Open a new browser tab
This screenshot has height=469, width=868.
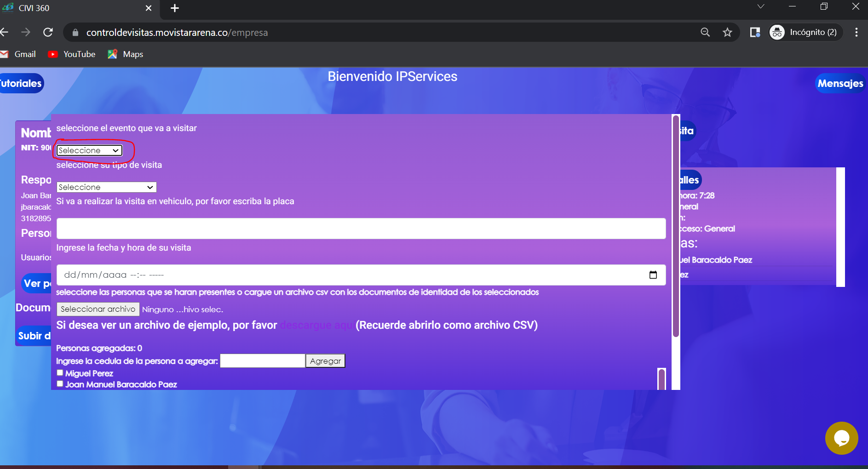pyautogui.click(x=175, y=8)
